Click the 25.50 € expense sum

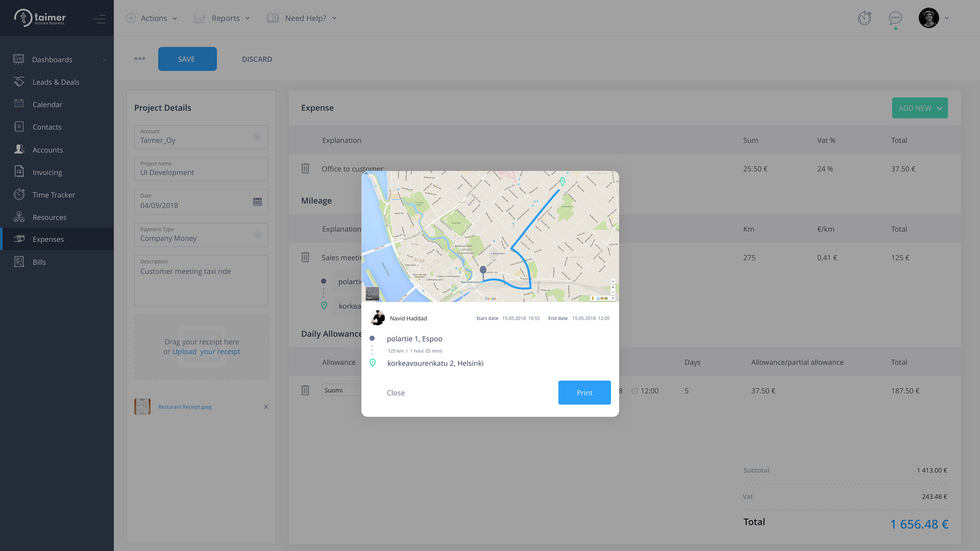click(755, 168)
